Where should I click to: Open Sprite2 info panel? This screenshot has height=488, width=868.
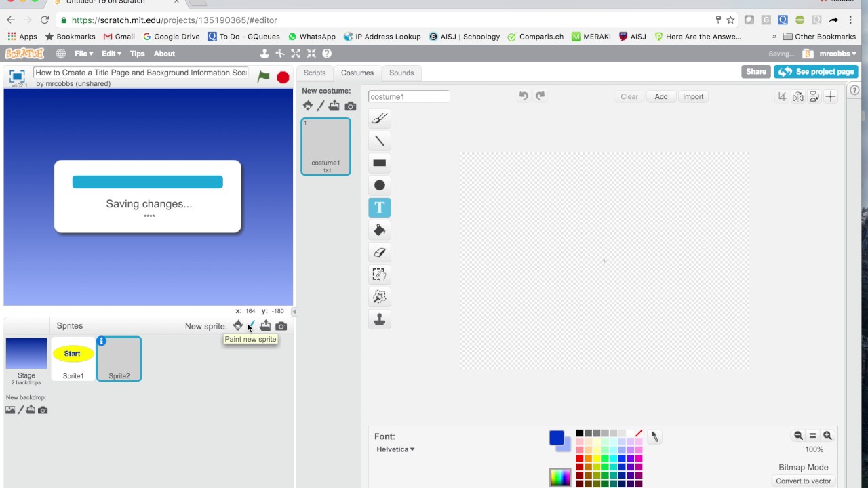102,341
